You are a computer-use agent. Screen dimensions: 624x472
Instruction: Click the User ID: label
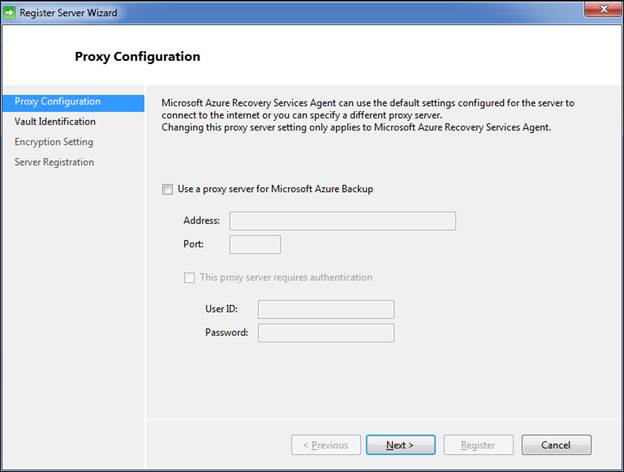coord(221,309)
